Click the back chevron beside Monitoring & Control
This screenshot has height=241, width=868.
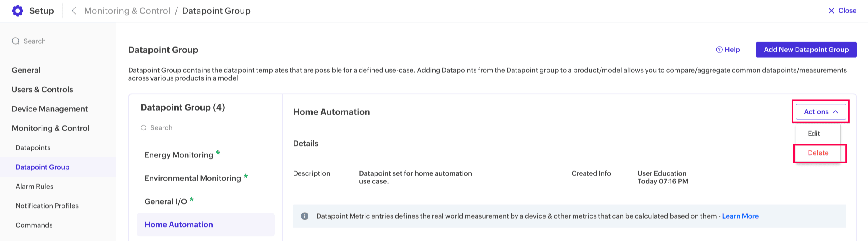coord(74,11)
